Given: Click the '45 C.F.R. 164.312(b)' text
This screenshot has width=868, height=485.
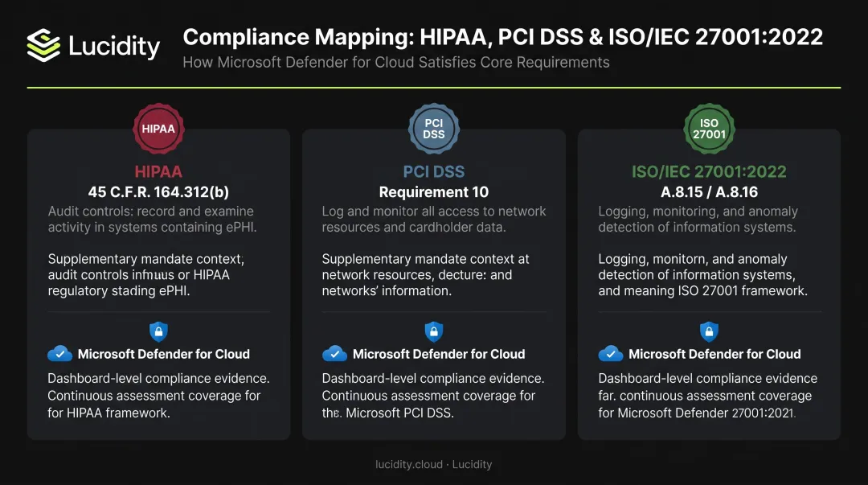Looking at the screenshot, I should 158,191.
